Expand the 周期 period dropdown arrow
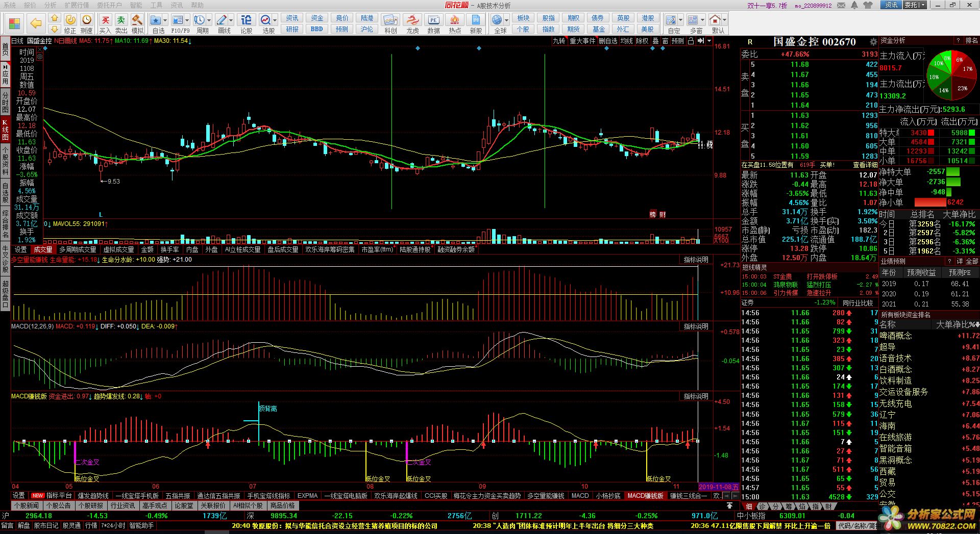This screenshot has width=980, height=534. [x=209, y=21]
